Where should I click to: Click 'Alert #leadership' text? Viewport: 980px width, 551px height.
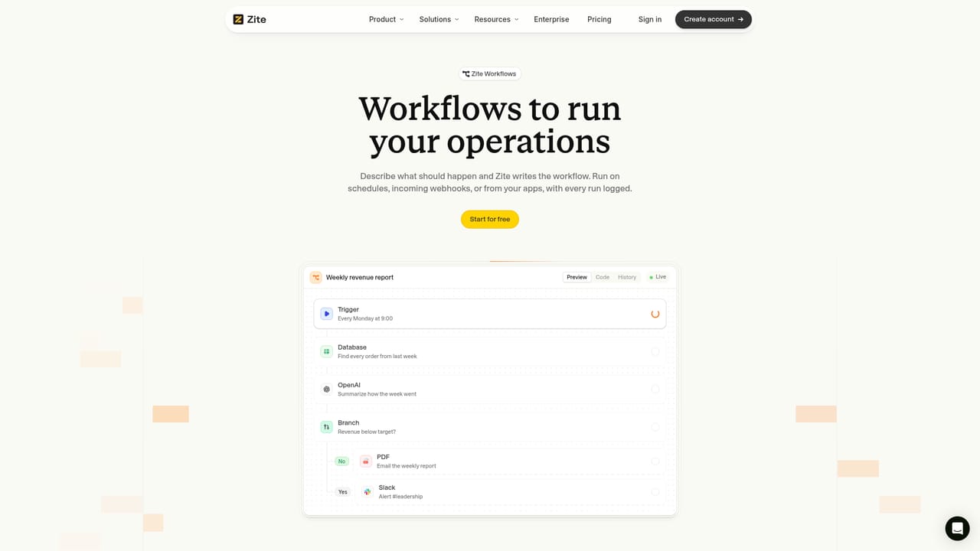tap(400, 497)
